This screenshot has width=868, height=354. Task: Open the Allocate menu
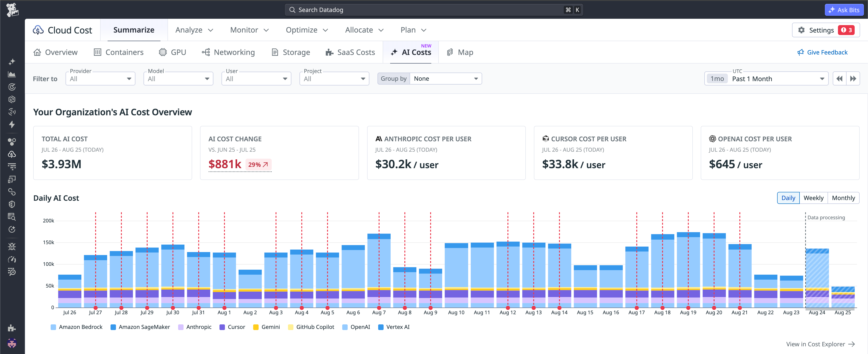(364, 30)
